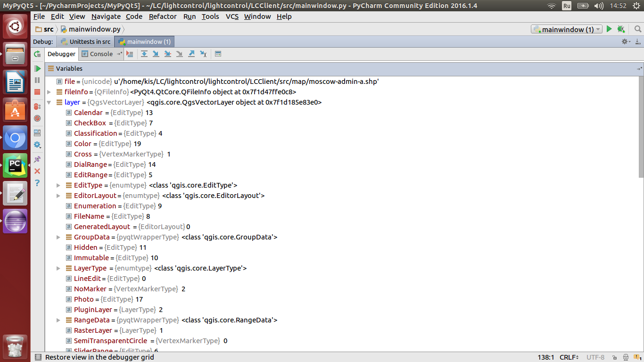Toggle the Pin Tab pushpin icon

click(x=37, y=159)
